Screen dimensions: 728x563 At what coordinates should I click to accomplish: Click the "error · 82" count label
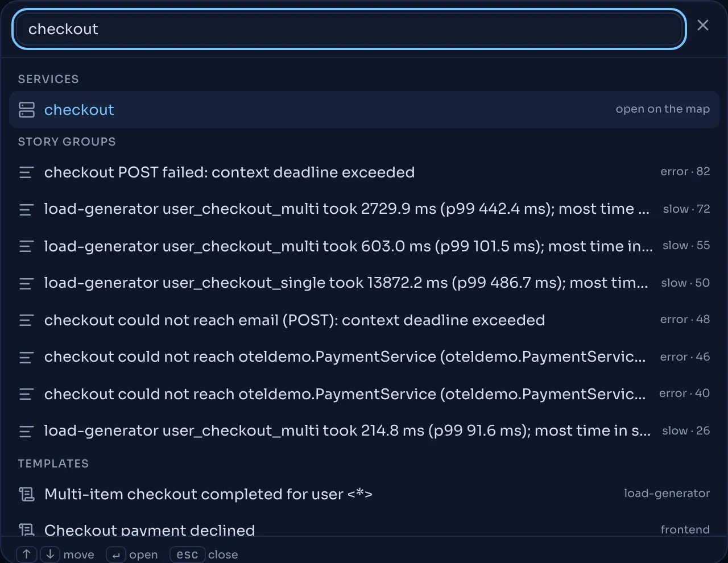685,172
